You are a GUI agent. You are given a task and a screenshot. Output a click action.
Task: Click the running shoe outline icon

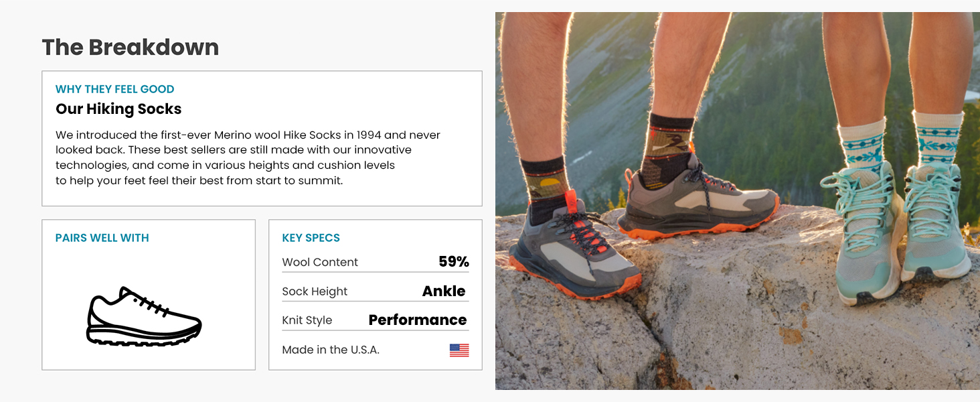144,317
